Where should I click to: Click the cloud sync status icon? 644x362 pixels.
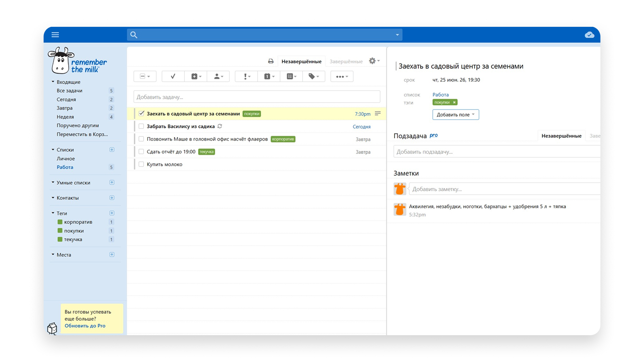click(x=589, y=35)
